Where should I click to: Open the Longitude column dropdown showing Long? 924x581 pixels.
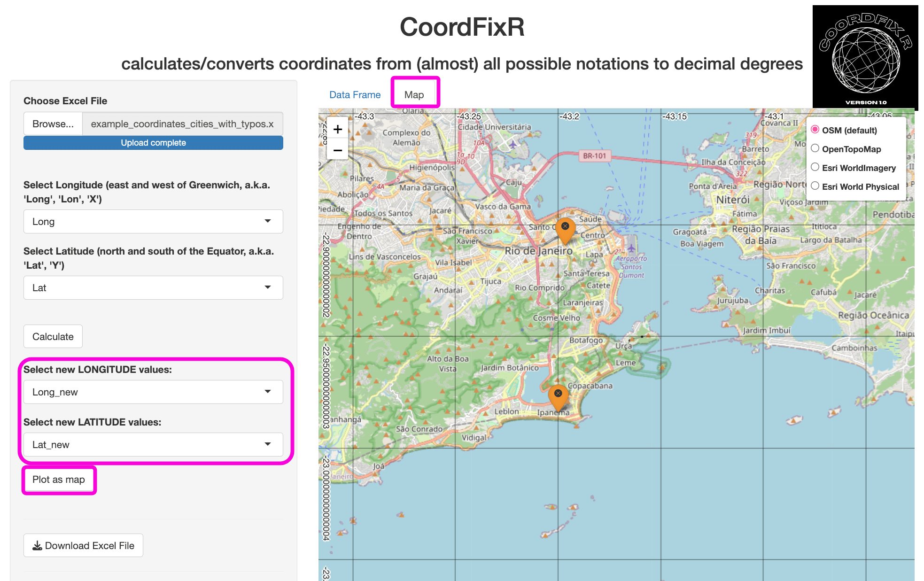(x=153, y=221)
